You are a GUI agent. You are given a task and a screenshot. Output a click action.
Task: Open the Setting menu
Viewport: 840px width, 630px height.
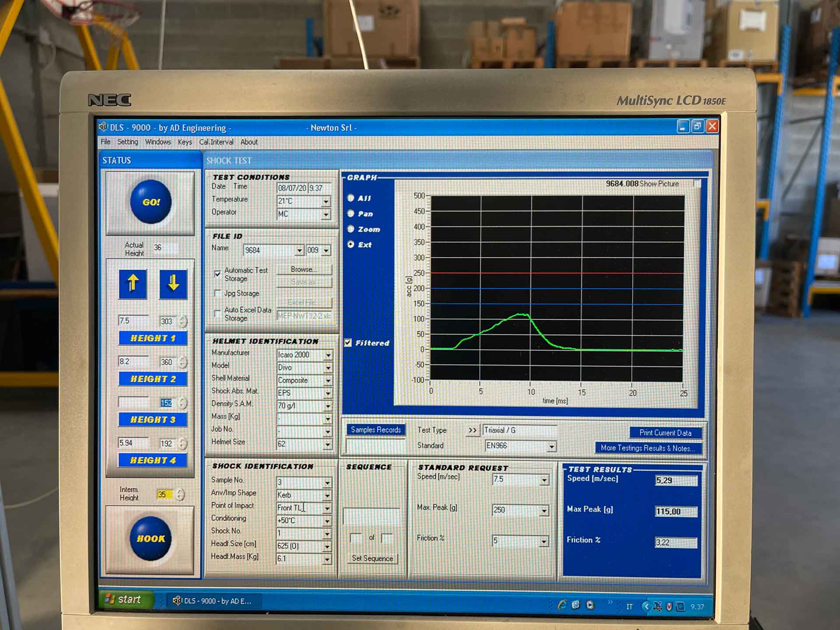click(127, 142)
